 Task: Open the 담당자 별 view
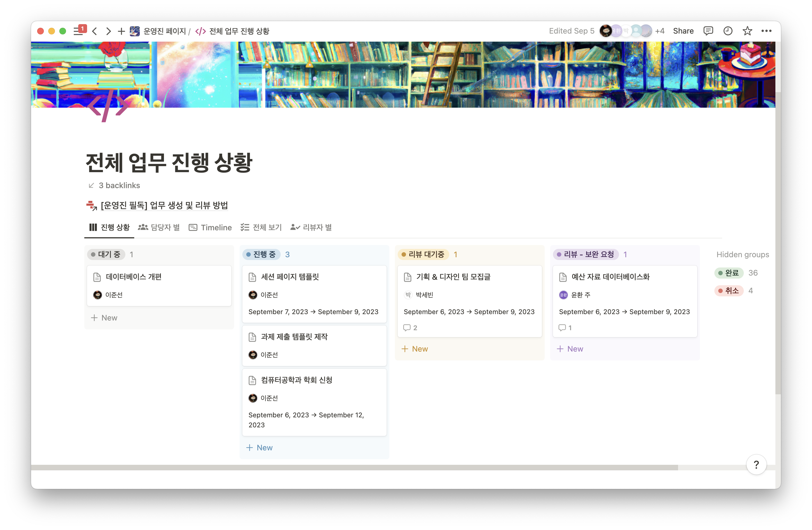(159, 227)
